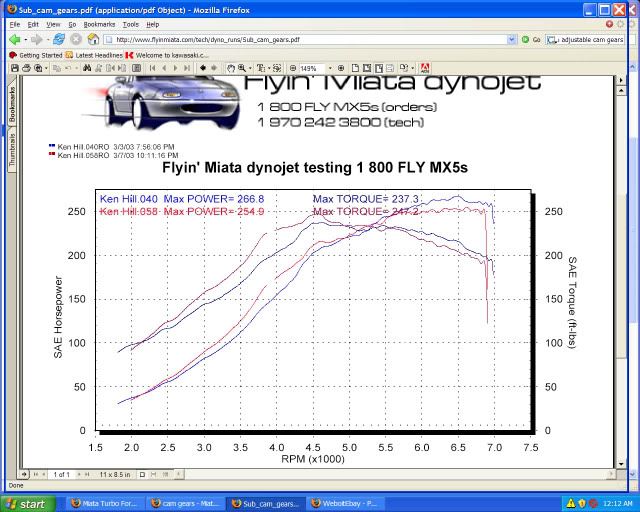Open the Help menu
The width and height of the screenshot is (640, 512).
[x=153, y=24]
